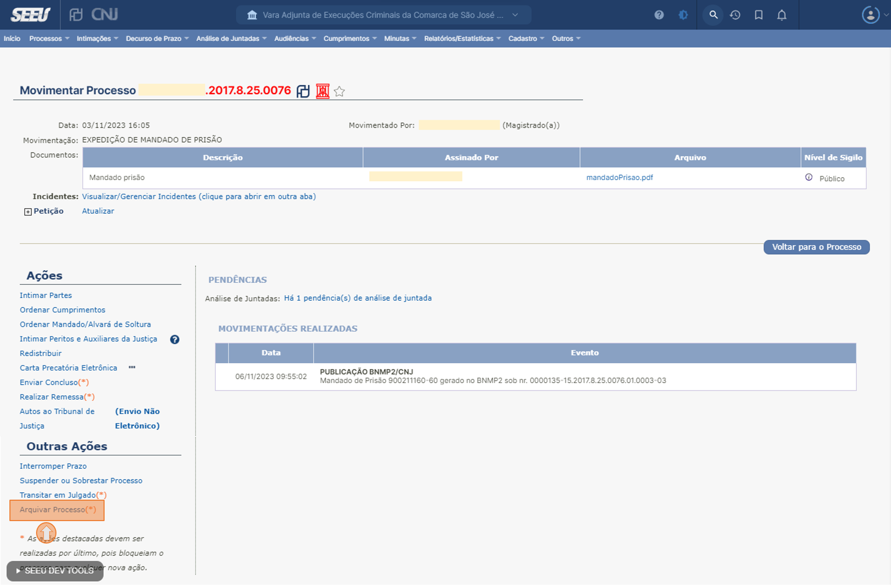Open the Minutas menu
Screen dimensions: 891x588
[x=400, y=39]
